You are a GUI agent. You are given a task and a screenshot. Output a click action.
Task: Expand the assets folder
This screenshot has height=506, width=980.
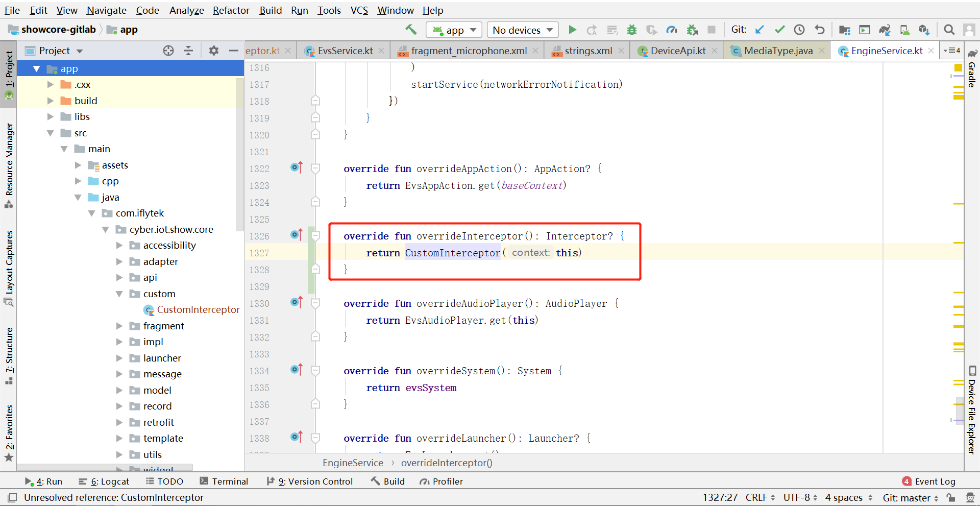(78, 165)
